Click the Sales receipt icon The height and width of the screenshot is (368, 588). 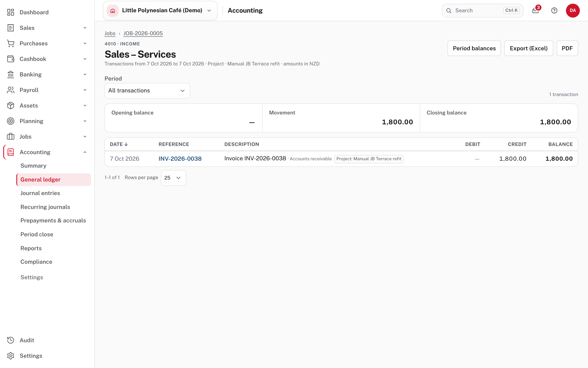10,28
